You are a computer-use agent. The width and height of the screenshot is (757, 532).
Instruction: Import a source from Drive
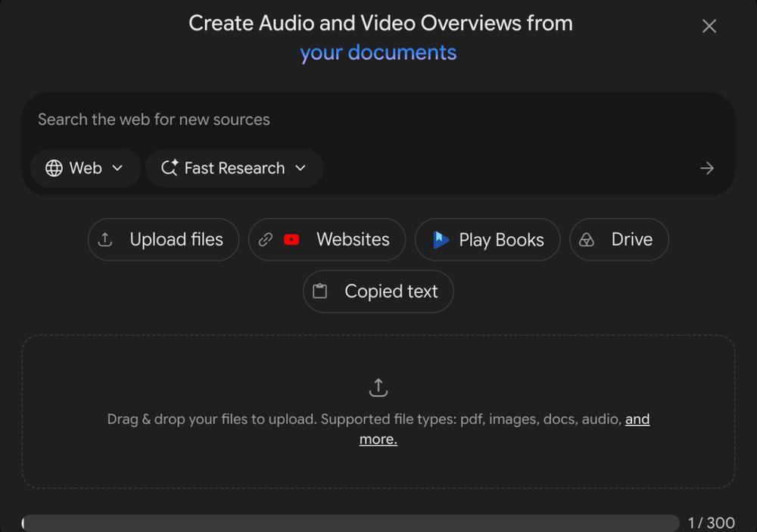(x=619, y=239)
